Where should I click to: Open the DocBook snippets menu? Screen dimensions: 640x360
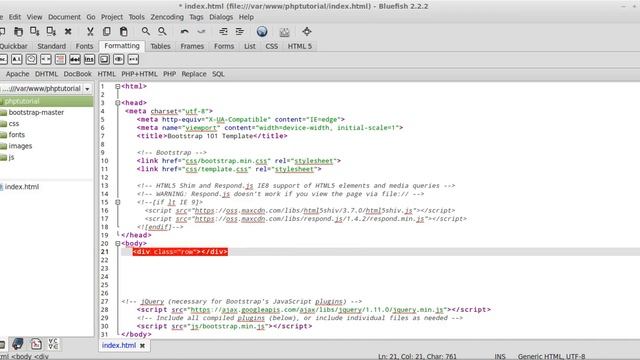point(78,74)
